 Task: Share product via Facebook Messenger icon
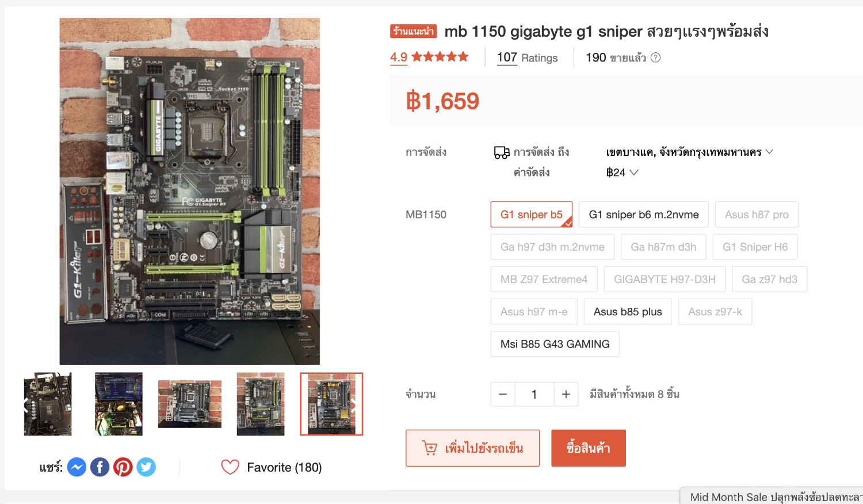77,467
